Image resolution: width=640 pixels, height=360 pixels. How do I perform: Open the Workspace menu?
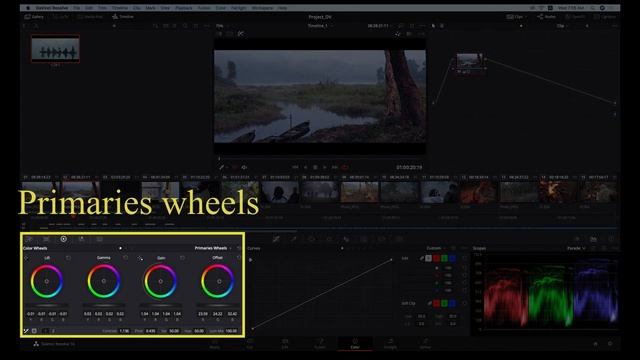coord(262,8)
